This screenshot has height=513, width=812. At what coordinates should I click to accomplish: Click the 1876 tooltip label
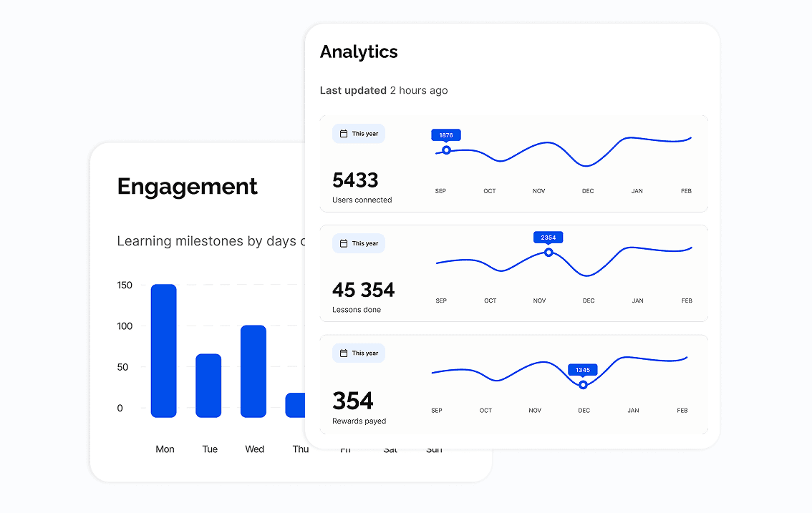[x=446, y=135]
